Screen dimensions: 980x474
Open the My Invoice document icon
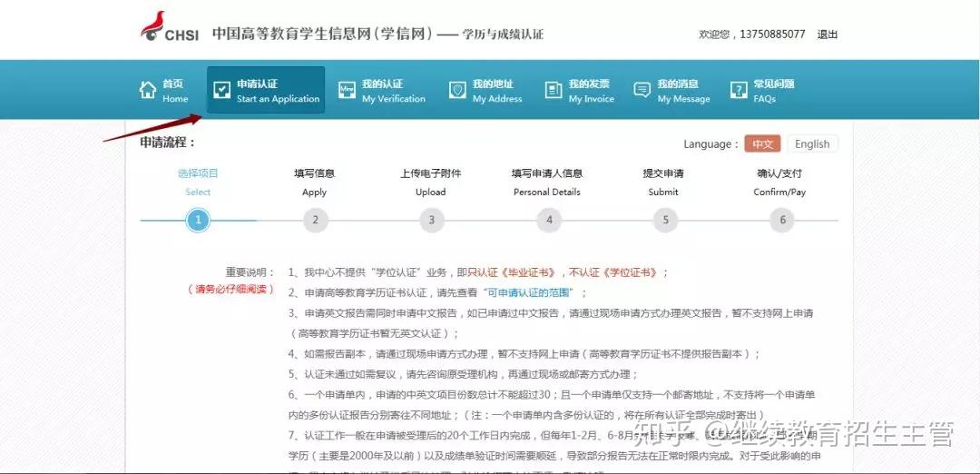tap(554, 90)
